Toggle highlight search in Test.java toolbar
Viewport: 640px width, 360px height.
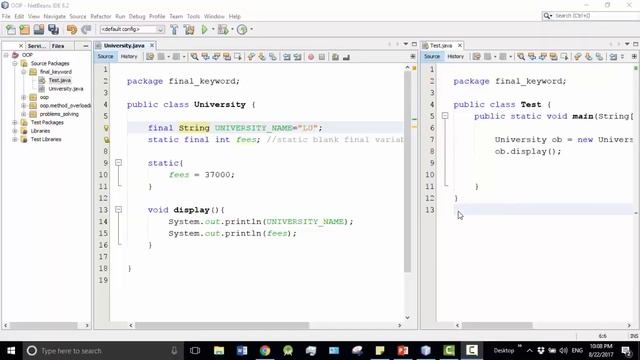coord(553,57)
